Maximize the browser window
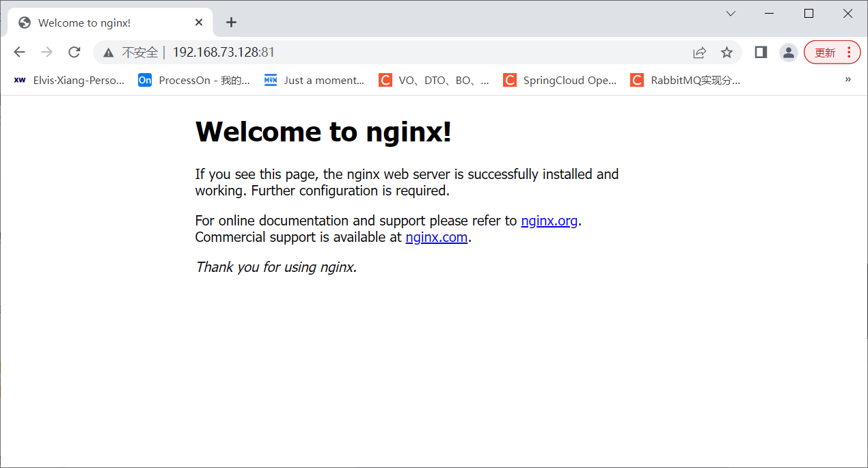Screen dimensions: 868x468 point(809,14)
